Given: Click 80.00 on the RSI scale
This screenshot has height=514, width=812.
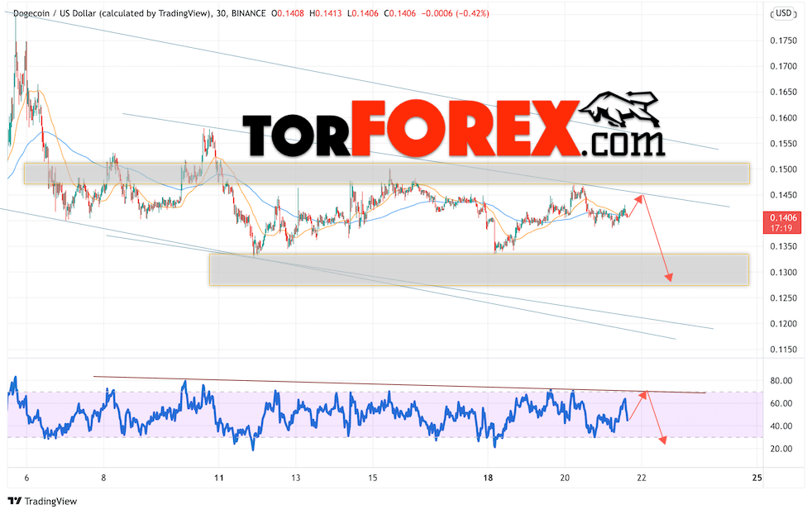Looking at the screenshot, I should (781, 381).
